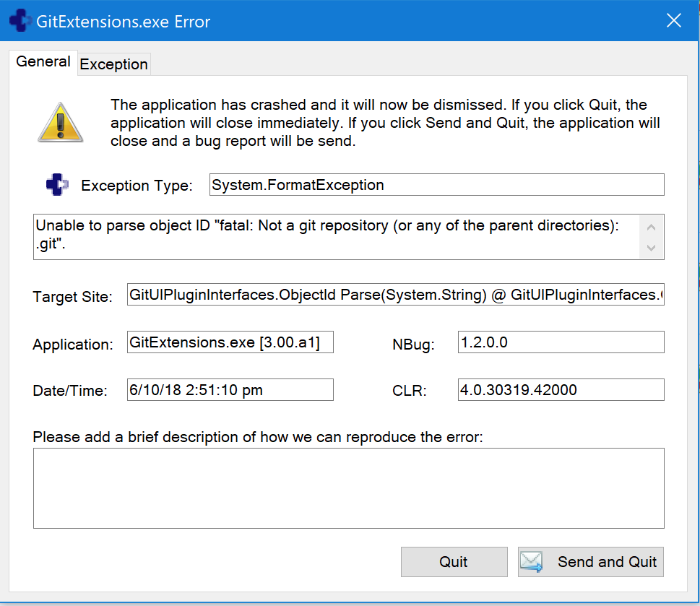The image size is (700, 606).
Task: Click the 'CLR:' label
Action: click(x=410, y=391)
